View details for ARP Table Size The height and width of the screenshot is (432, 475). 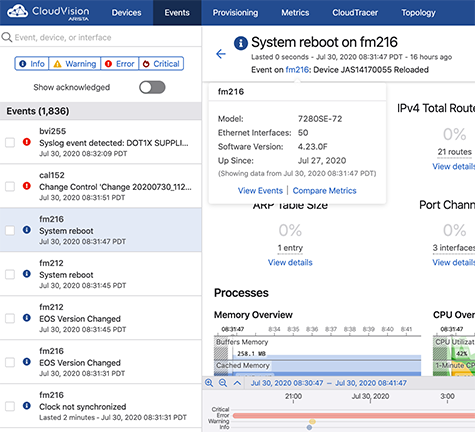point(290,262)
